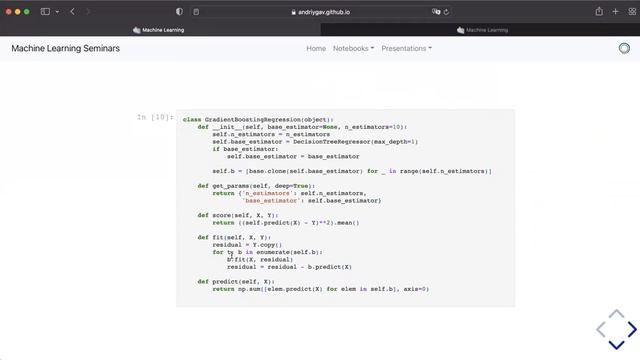Click the def __init__ code line
Screen dimensions: 640x360
[302, 127]
